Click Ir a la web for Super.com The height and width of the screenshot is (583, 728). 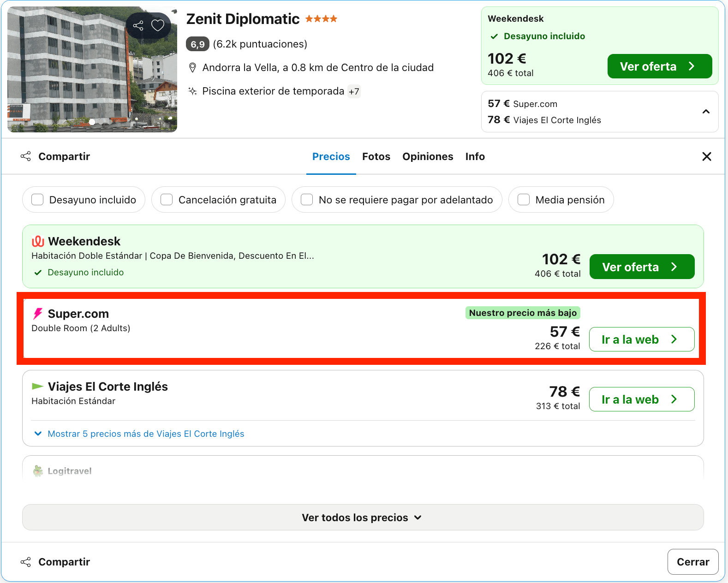tap(642, 339)
